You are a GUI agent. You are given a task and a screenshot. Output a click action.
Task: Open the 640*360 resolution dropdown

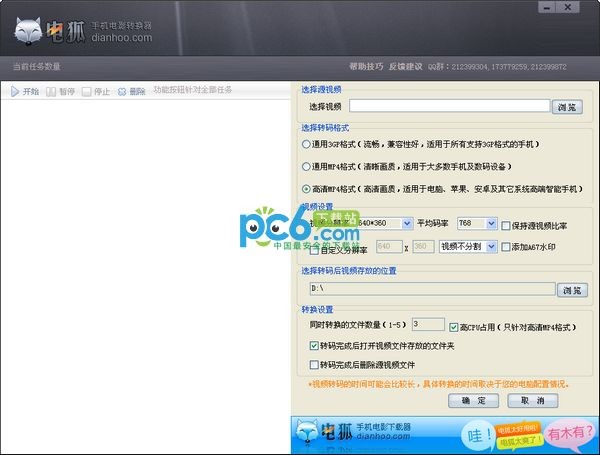407,223
